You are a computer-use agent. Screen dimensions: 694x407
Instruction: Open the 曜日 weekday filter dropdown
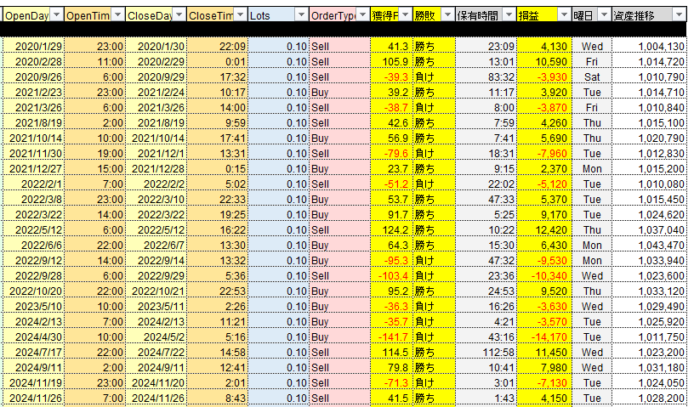604,15
